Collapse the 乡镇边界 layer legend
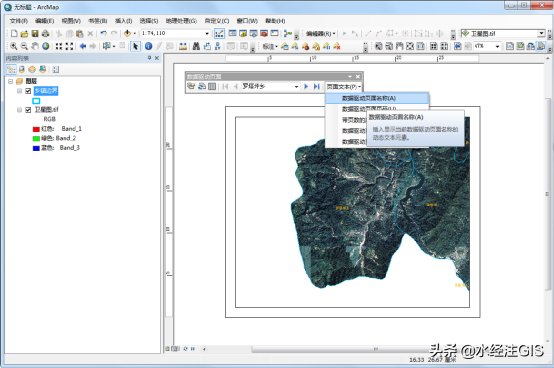The height and width of the screenshot is (368, 554). point(19,91)
